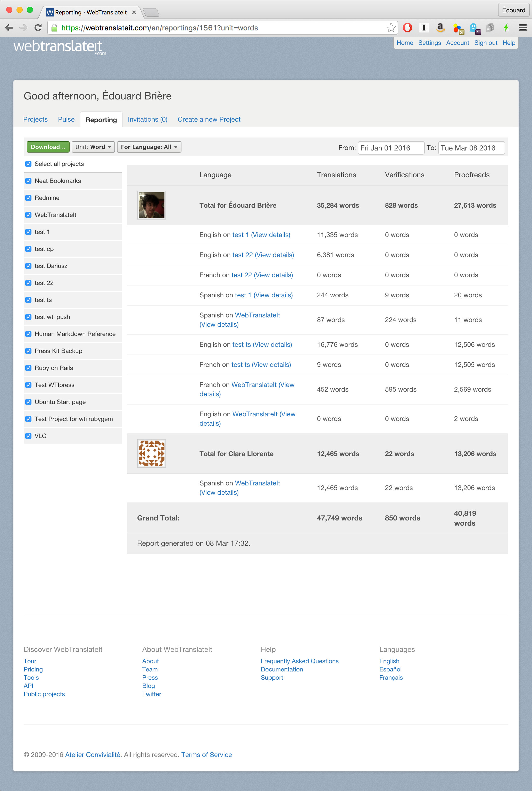Image resolution: width=532 pixels, height=791 pixels.
Task: Open Create a new Project link
Action: (209, 119)
